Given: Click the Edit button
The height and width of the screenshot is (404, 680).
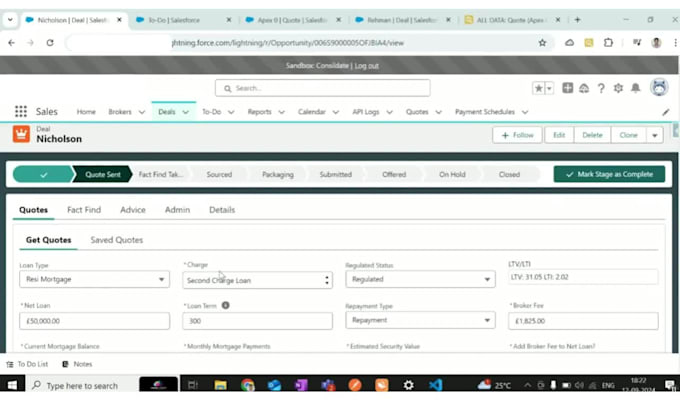Looking at the screenshot, I should pyautogui.click(x=559, y=135).
